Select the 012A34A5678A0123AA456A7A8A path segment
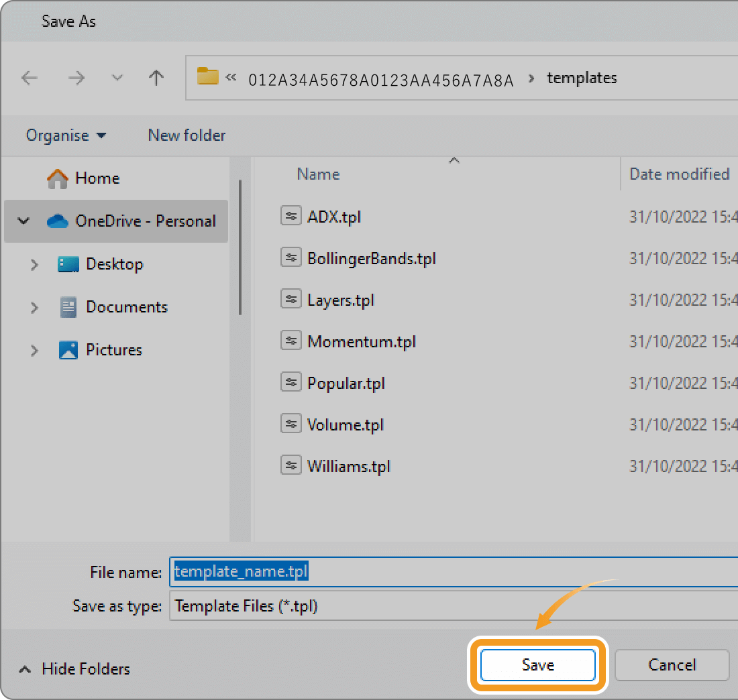Image resolution: width=738 pixels, height=700 pixels. [381, 80]
